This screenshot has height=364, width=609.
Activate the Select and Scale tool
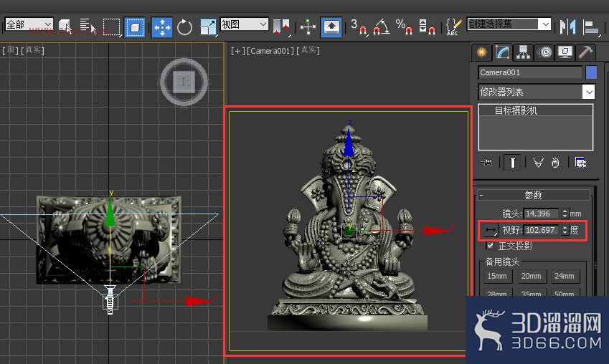click(208, 27)
